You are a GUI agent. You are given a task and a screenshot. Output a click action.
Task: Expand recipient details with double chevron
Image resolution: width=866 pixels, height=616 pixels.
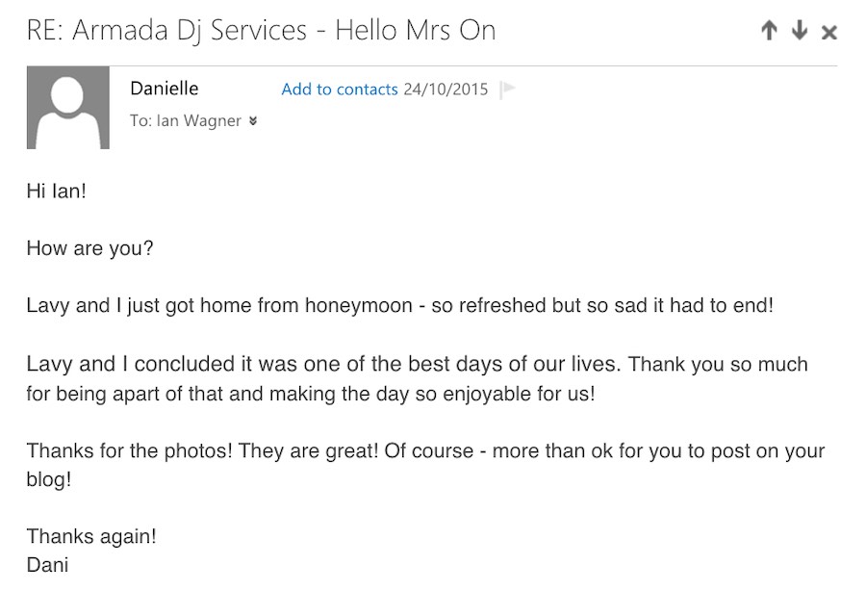pos(253,121)
